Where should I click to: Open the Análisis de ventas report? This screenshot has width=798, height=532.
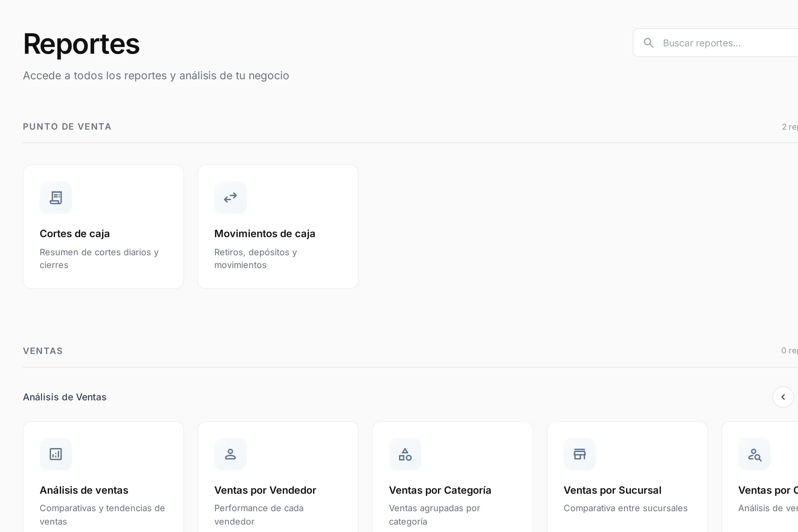tap(103, 477)
